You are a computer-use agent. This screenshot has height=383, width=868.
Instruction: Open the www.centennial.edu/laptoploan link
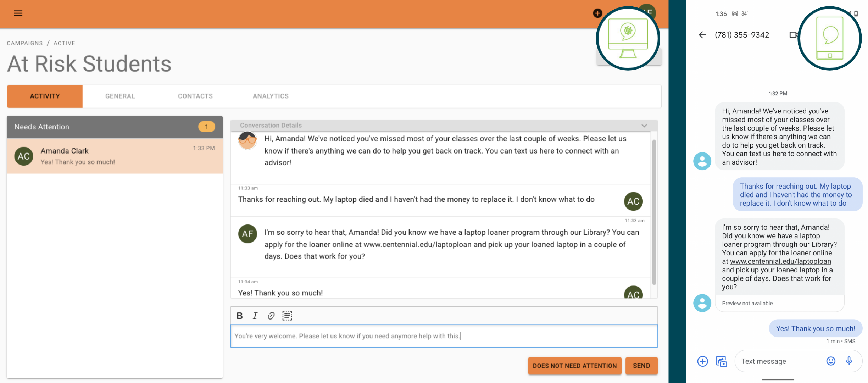pyautogui.click(x=780, y=261)
